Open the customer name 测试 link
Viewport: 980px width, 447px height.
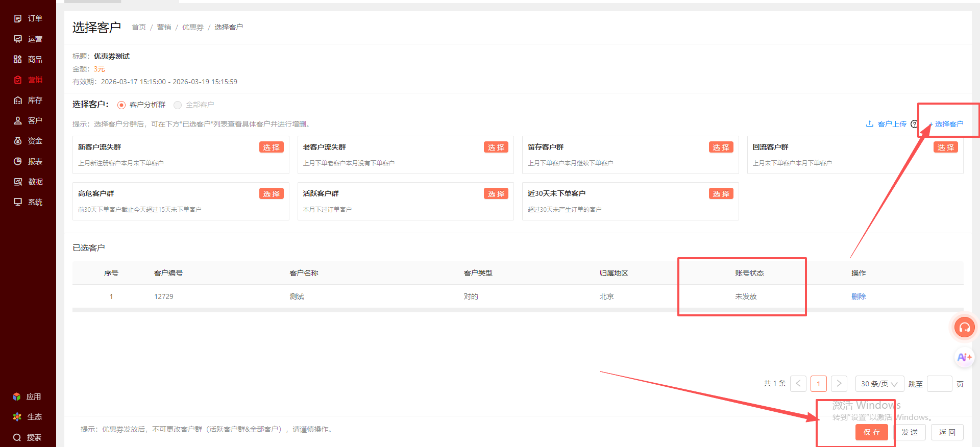point(297,296)
